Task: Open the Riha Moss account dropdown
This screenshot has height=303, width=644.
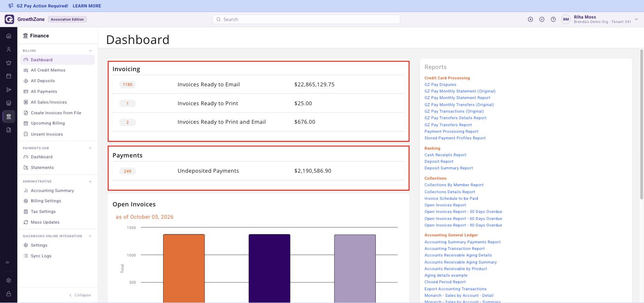Action: click(x=637, y=19)
